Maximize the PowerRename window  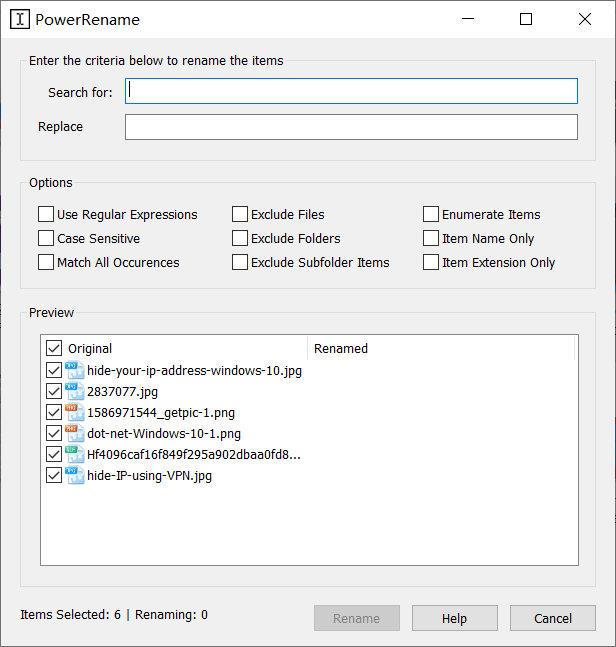tap(526, 19)
